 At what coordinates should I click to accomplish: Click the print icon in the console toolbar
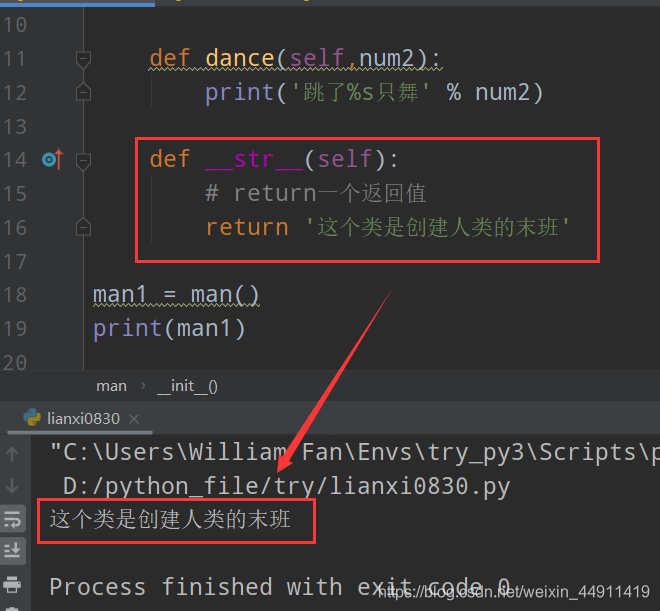pyautogui.click(x=12, y=584)
